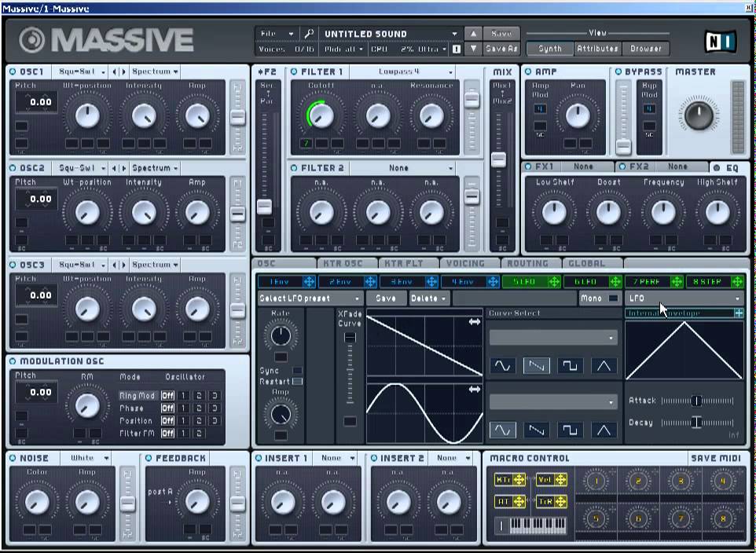Viewport: 756px width, 553px height.
Task: Toggle OSC2 power button
Action: tap(13, 168)
